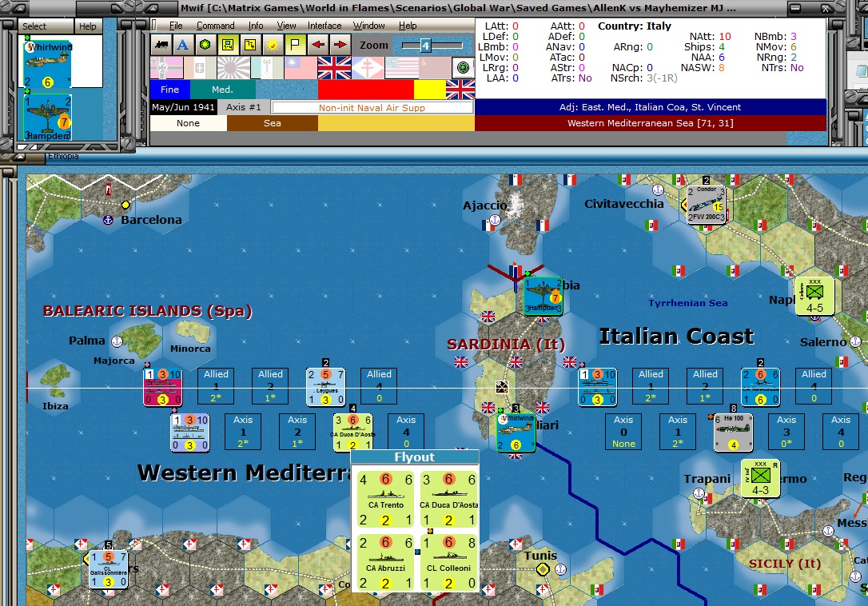The width and height of the screenshot is (868, 606).
Task: Click the red left arrow toolbar button
Action: 318,45
